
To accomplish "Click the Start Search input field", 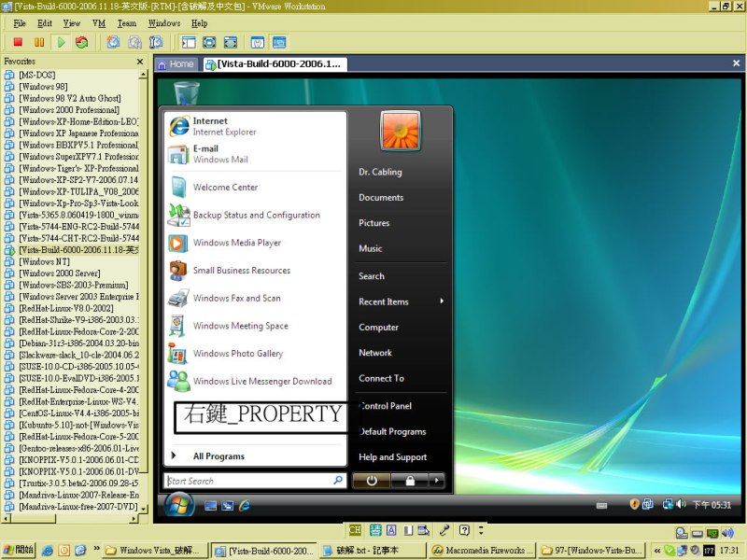I will click(255, 481).
